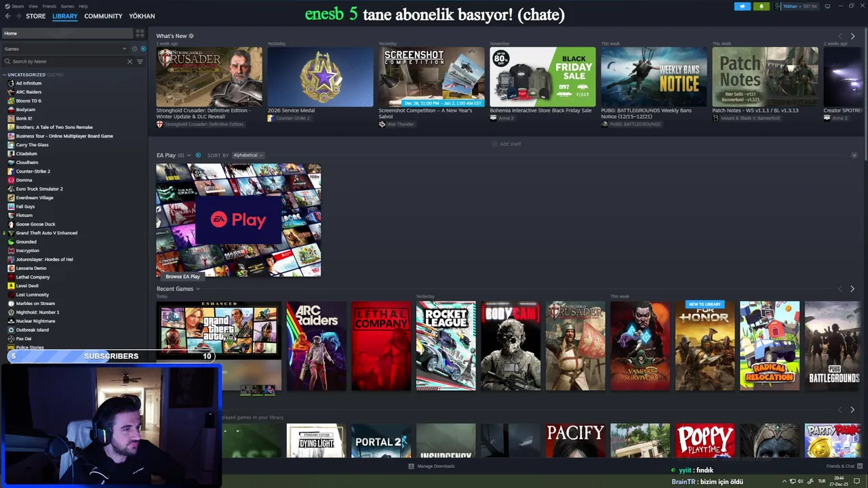Open Vampire Survivors in Recent Games

pyautogui.click(x=640, y=346)
